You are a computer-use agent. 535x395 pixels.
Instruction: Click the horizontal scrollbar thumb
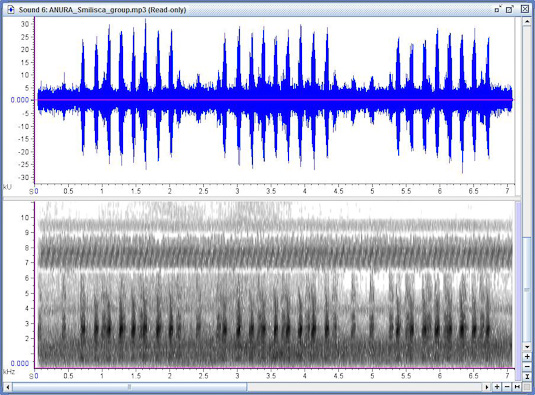pyautogui.click(x=129, y=387)
